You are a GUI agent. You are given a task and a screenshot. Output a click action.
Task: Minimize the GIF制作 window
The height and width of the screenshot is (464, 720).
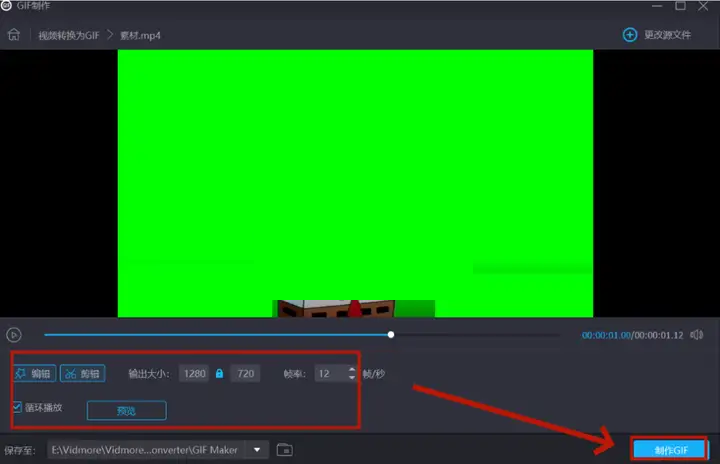pos(657,6)
